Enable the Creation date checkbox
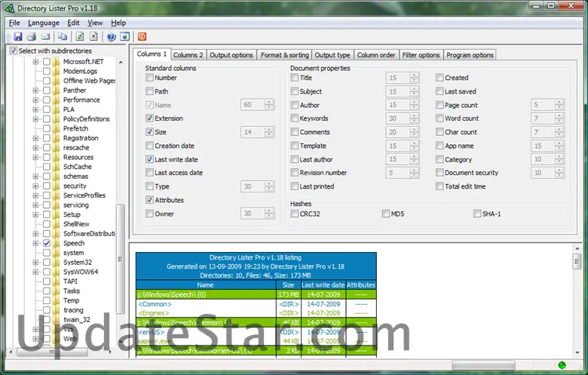Viewport: 588px width, 375px height. pyautogui.click(x=149, y=146)
